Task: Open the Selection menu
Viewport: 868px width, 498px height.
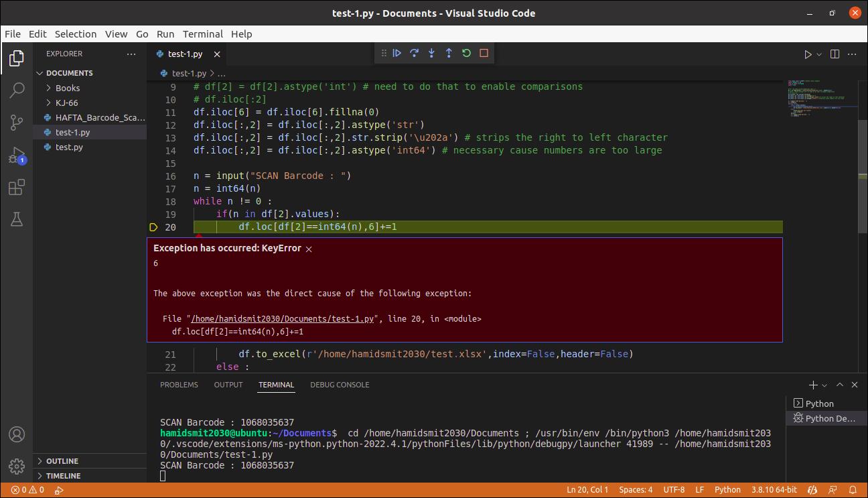Action: (x=76, y=34)
